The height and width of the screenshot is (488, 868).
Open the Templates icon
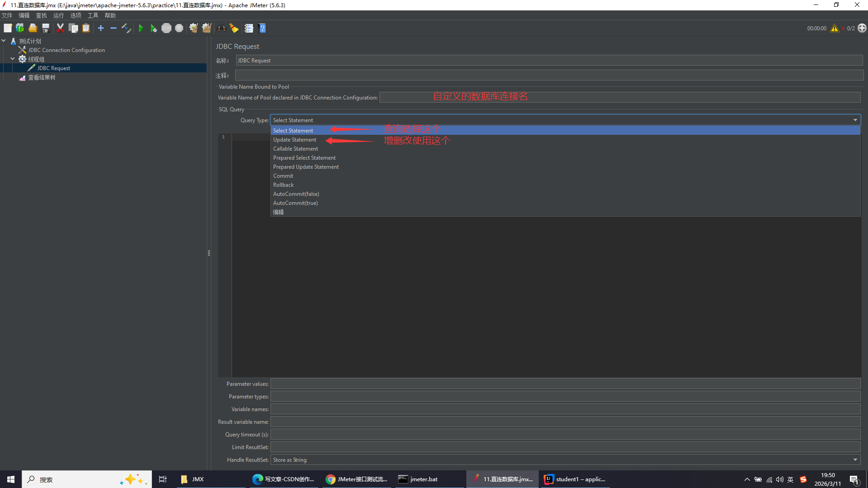(x=20, y=28)
